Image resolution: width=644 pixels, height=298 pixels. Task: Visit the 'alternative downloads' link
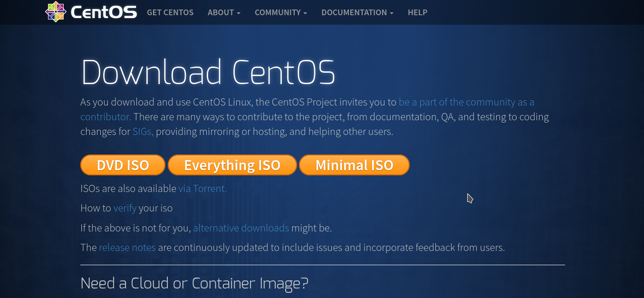241,228
